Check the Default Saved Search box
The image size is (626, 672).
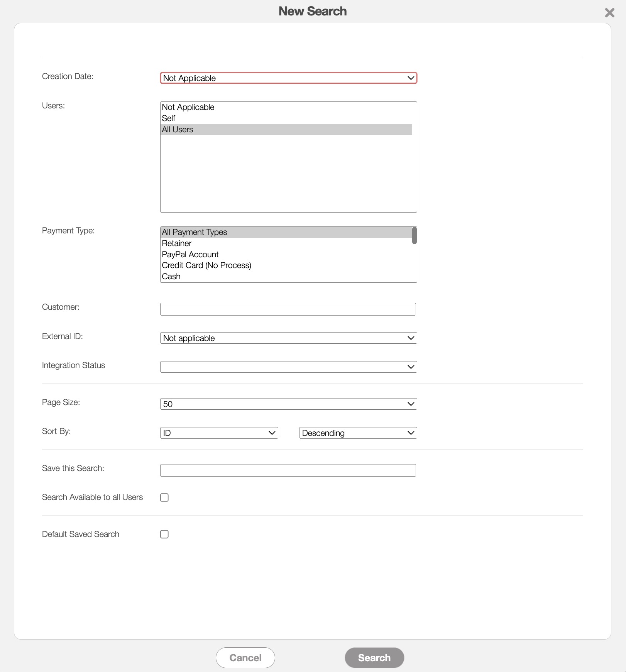coord(164,534)
